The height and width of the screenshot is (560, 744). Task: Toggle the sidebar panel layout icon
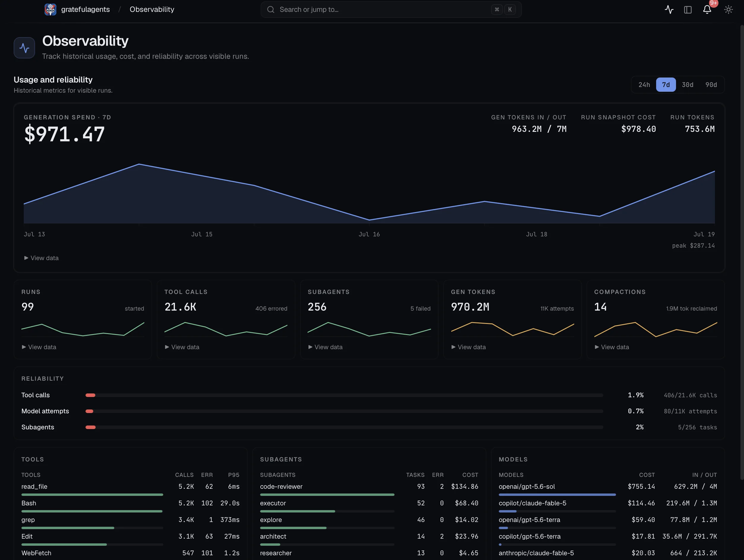(x=688, y=10)
